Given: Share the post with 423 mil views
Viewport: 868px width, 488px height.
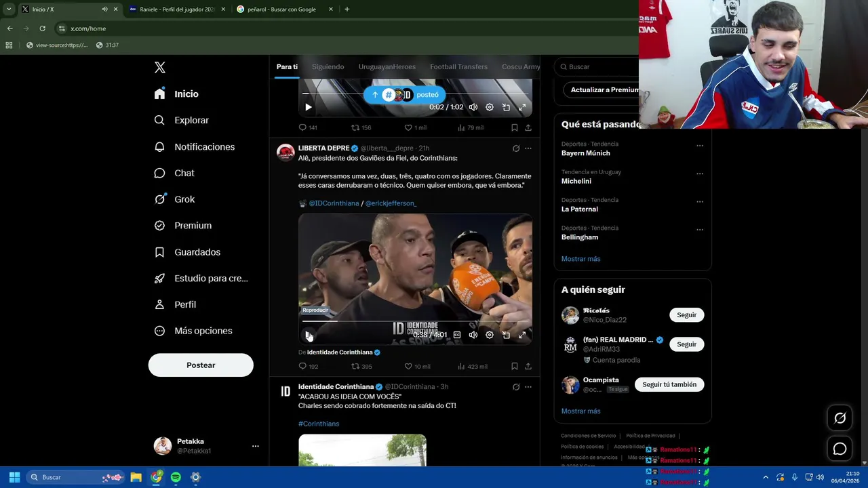Looking at the screenshot, I should pos(528,367).
